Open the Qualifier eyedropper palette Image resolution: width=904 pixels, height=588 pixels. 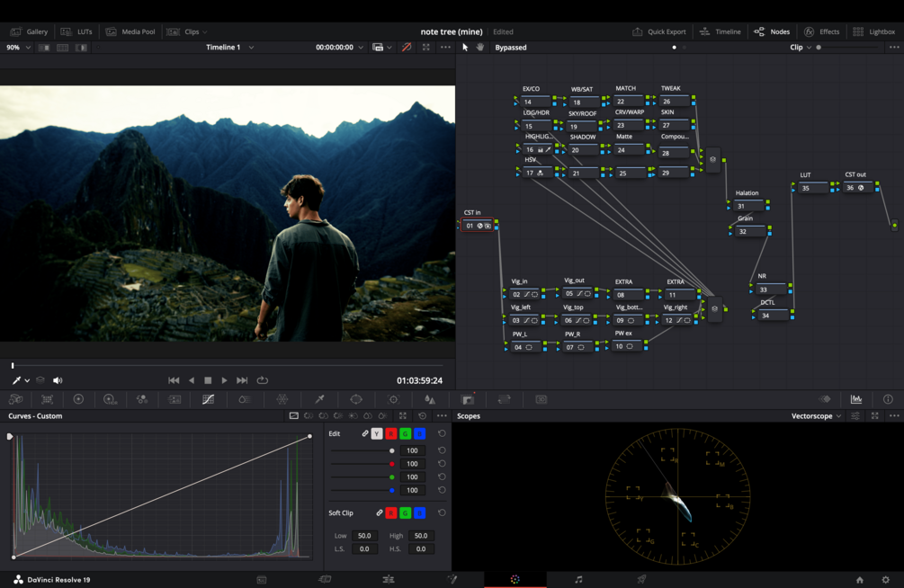tap(319, 399)
